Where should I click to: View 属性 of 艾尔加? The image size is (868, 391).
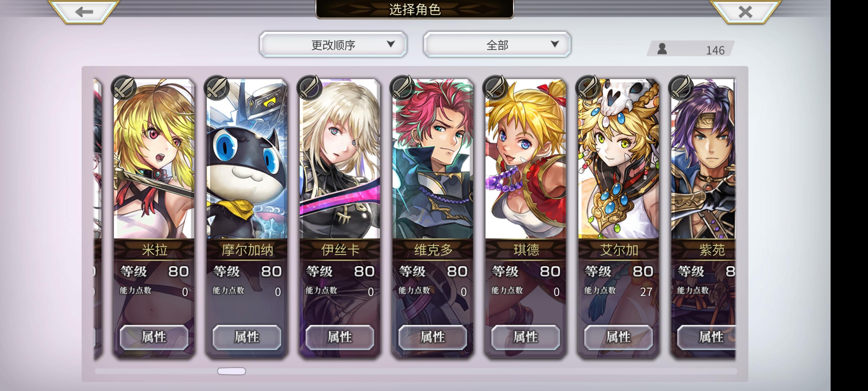pyautogui.click(x=618, y=337)
